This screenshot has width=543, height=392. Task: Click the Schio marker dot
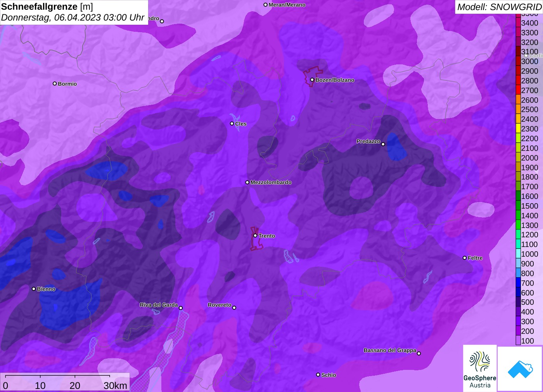[x=318, y=375]
